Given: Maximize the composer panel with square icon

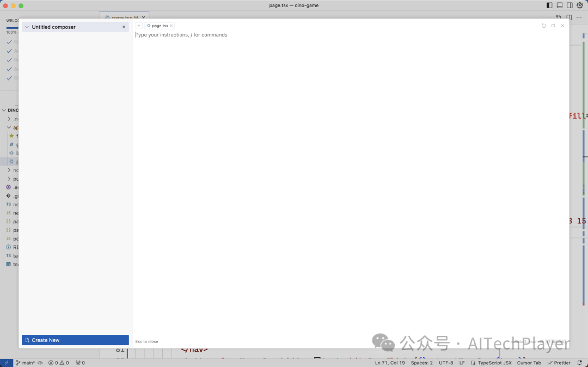Looking at the screenshot, I should point(553,26).
